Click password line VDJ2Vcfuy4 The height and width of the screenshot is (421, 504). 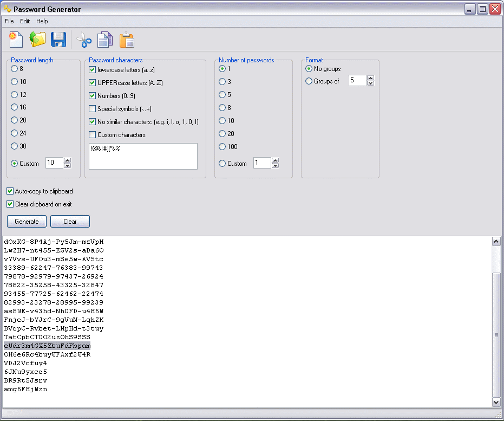click(25, 363)
